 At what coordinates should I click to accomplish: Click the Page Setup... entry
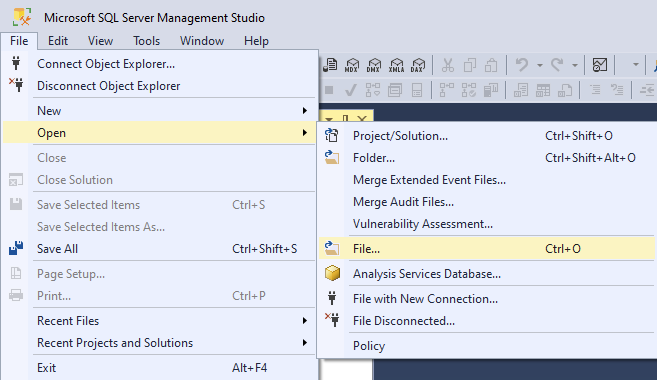tap(159, 274)
